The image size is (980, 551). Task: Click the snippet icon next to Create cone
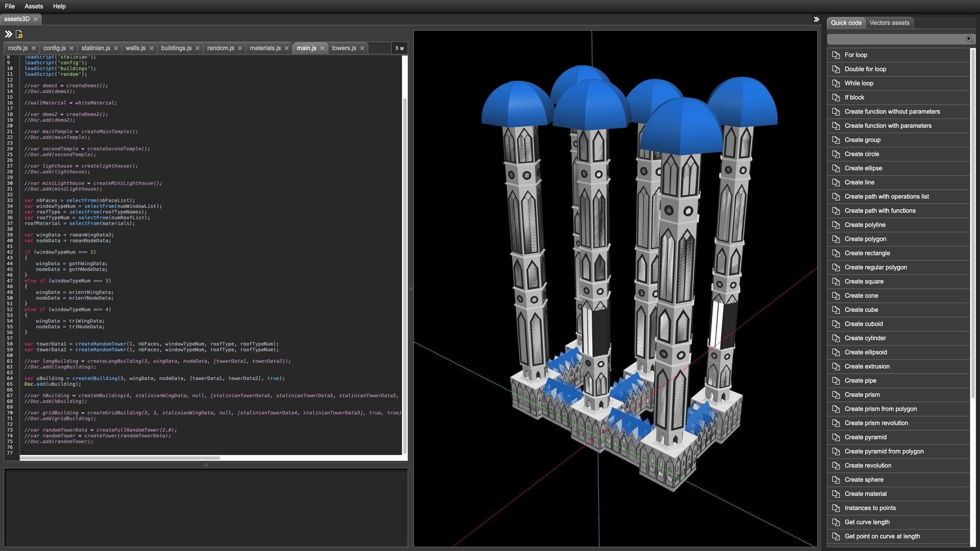click(x=836, y=295)
